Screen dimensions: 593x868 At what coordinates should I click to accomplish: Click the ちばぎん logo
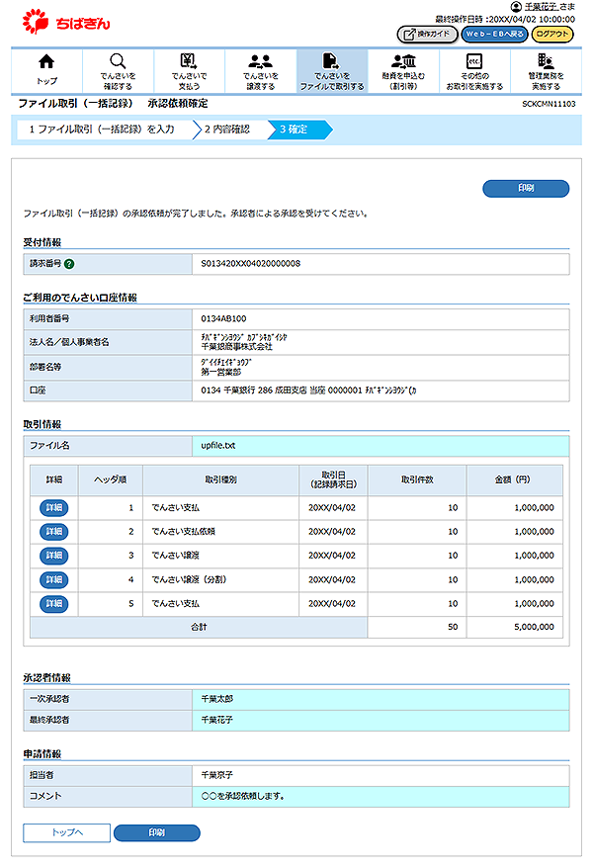pos(66,22)
